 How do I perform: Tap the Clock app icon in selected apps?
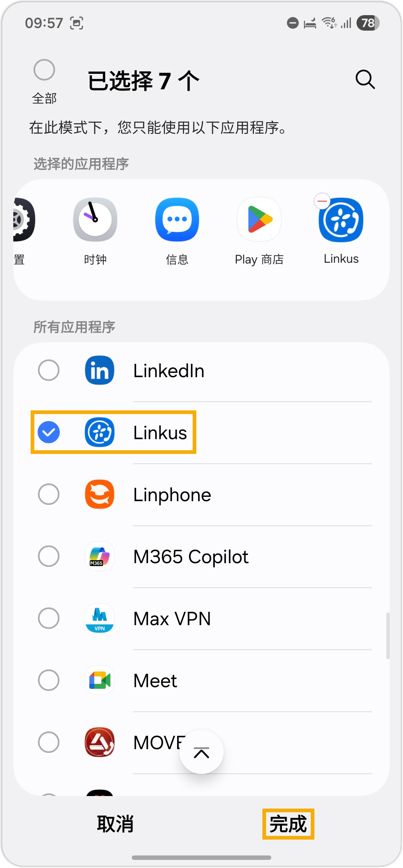(95, 220)
